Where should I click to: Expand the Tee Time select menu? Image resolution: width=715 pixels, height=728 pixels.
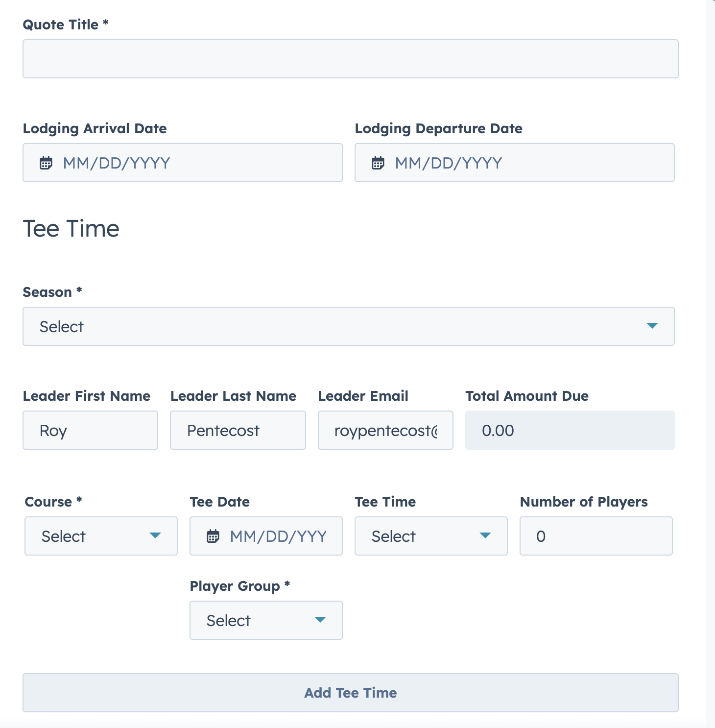pyautogui.click(x=430, y=536)
